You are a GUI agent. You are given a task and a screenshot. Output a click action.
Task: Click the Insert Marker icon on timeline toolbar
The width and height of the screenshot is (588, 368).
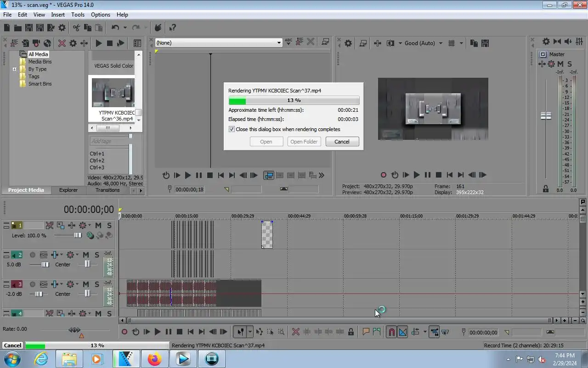click(366, 332)
